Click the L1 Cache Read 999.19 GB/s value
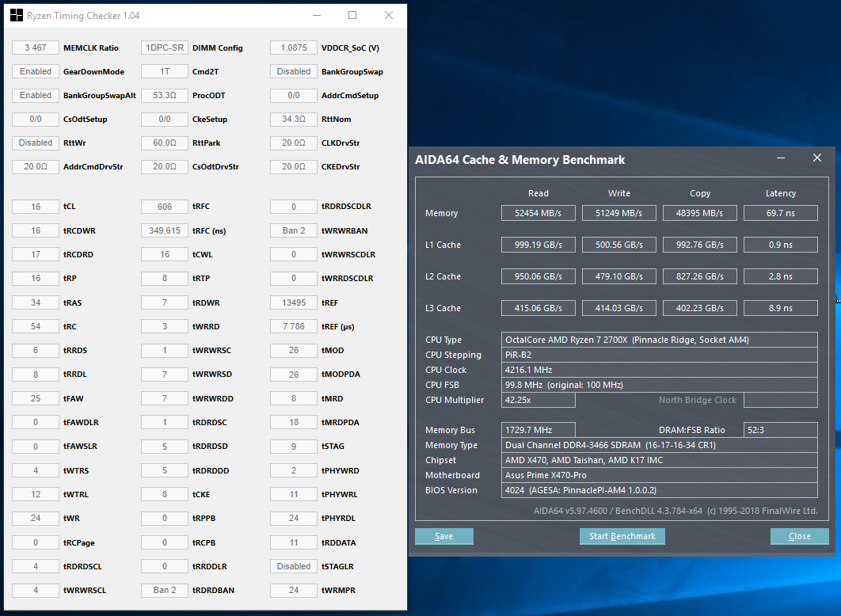Viewport: 841px width, 616px height. (x=538, y=245)
